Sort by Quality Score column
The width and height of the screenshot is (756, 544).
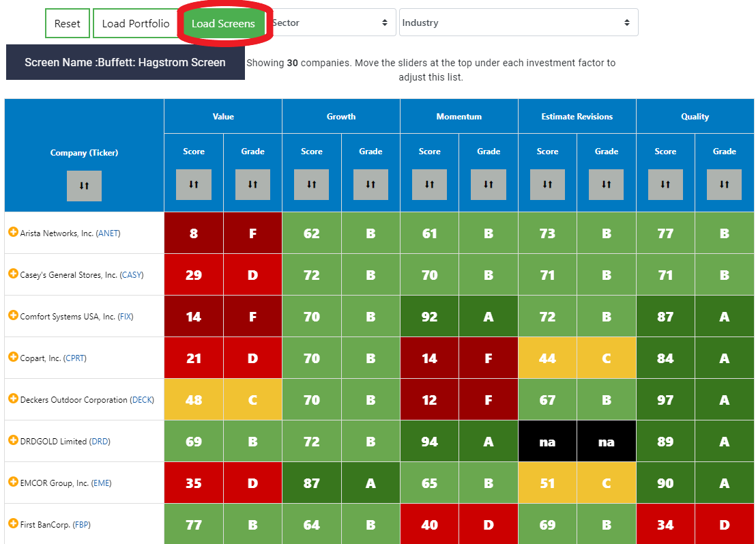click(665, 184)
